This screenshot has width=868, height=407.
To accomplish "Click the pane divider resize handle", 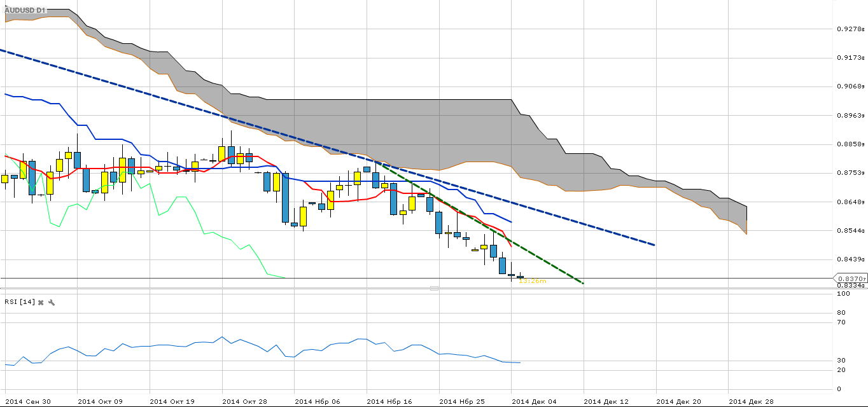I will tap(434, 289).
